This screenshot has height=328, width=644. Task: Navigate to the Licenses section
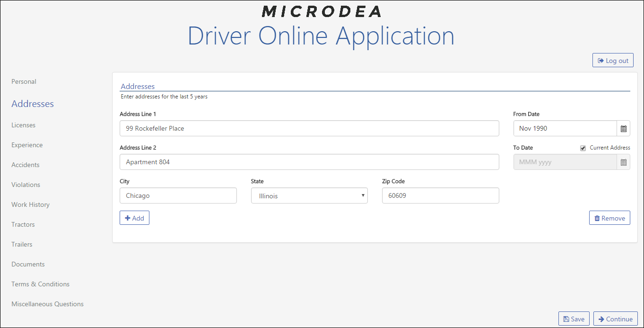pyautogui.click(x=23, y=125)
